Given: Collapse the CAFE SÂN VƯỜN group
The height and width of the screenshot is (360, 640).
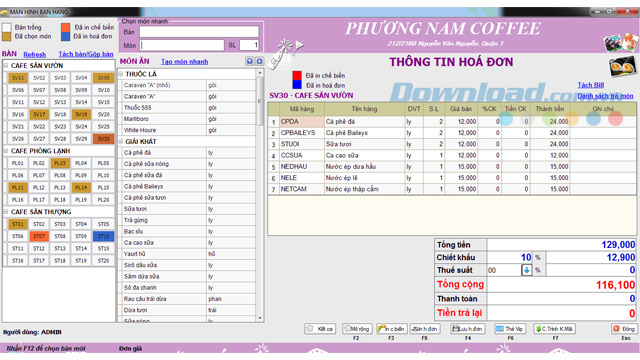Looking at the screenshot, I should (7, 65).
